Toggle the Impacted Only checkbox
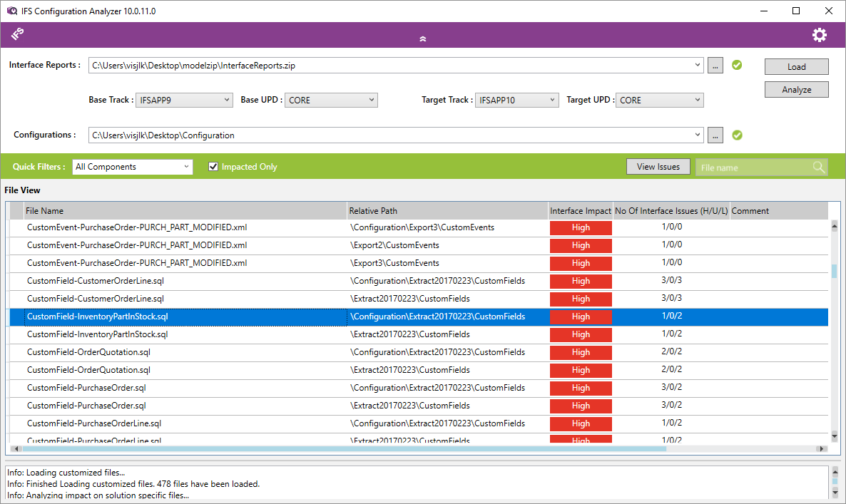Viewport: 846px width, 504px height. (x=213, y=167)
